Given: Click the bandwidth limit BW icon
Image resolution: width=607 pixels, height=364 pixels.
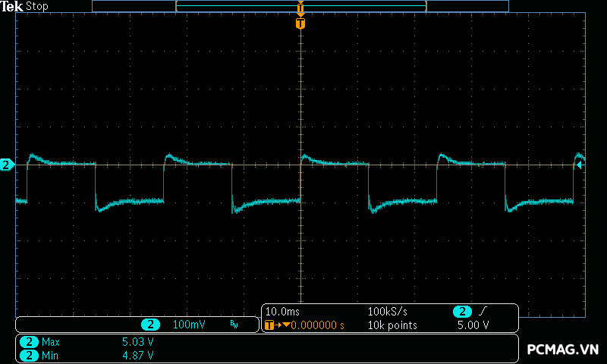Looking at the screenshot, I should (x=234, y=325).
